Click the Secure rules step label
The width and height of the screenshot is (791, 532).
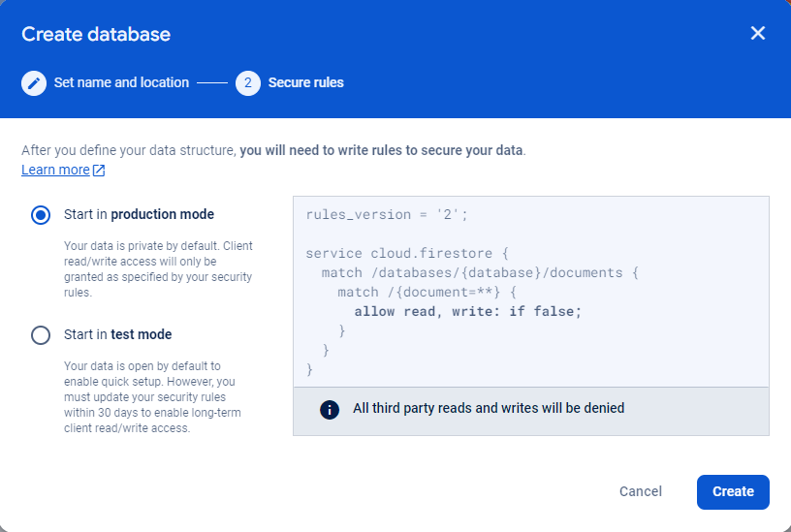(x=305, y=83)
